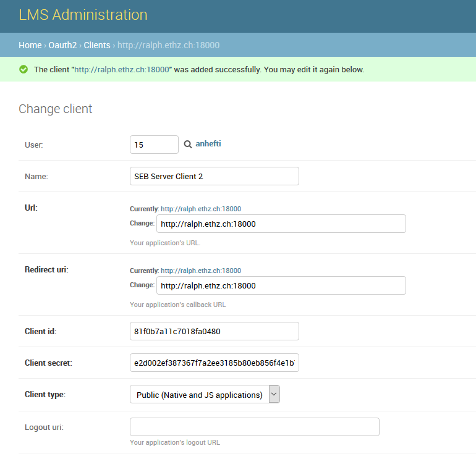Click the green success checkmark icon
The image size is (476, 467).
click(23, 70)
